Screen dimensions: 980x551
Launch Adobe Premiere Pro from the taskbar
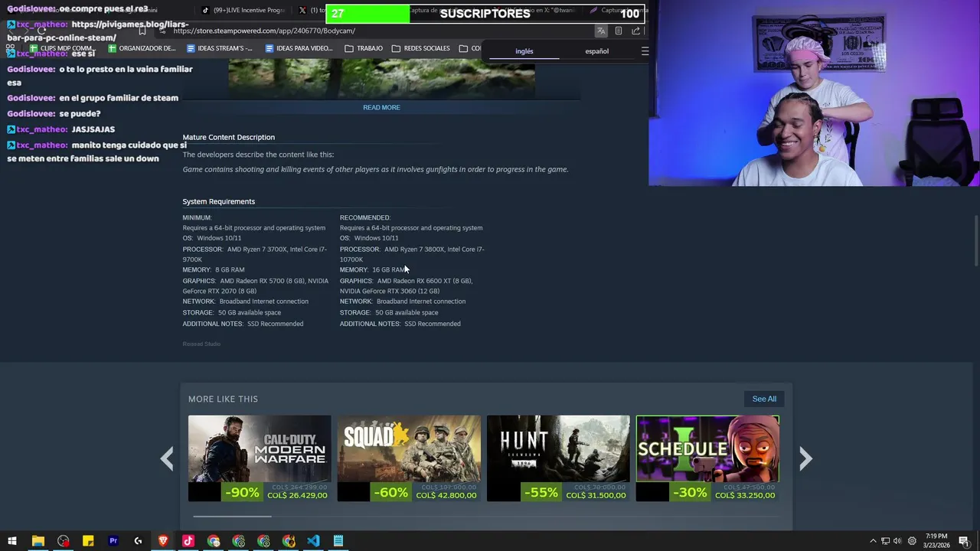[x=113, y=541]
